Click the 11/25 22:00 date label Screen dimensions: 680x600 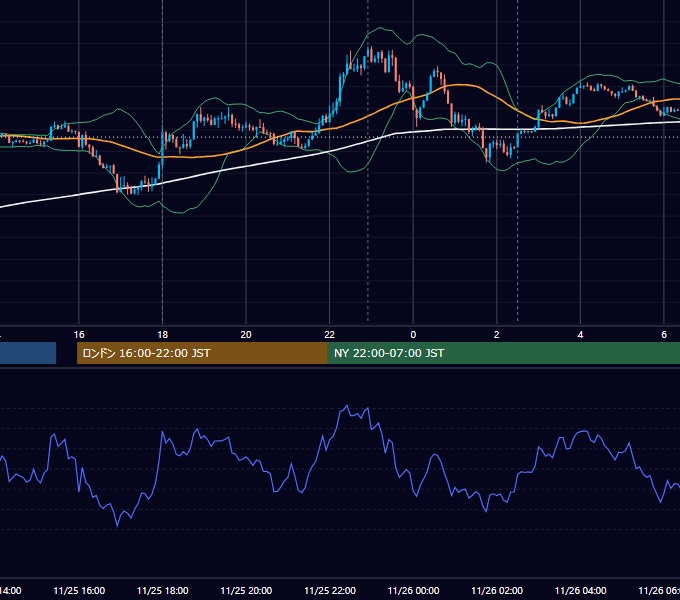pos(330,591)
